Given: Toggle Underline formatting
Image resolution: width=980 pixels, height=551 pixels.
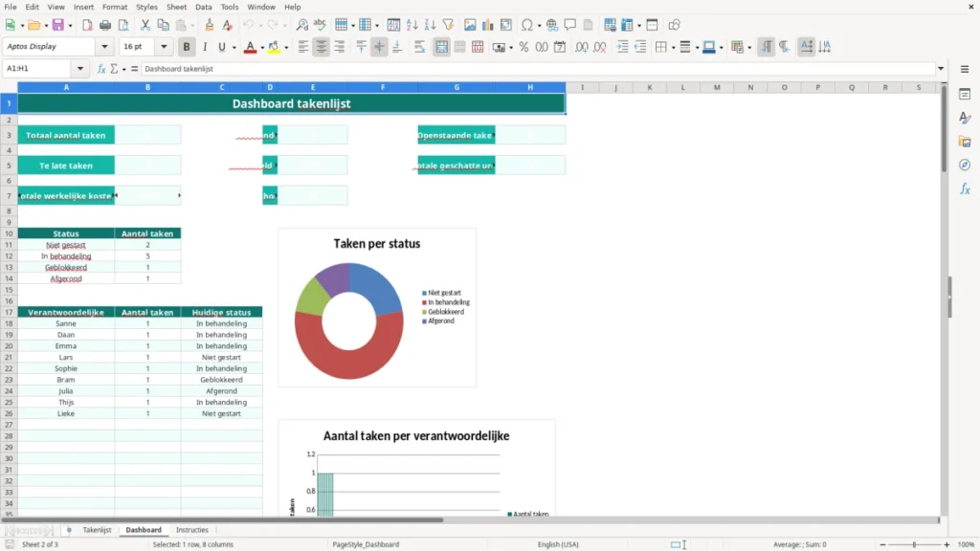Looking at the screenshot, I should click(x=221, y=47).
